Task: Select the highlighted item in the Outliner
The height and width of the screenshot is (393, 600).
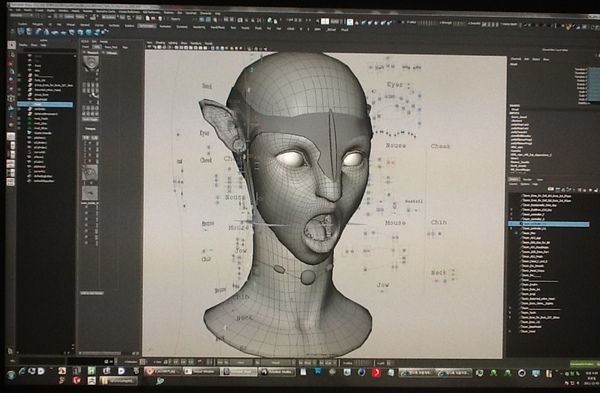Action: (x=45, y=104)
